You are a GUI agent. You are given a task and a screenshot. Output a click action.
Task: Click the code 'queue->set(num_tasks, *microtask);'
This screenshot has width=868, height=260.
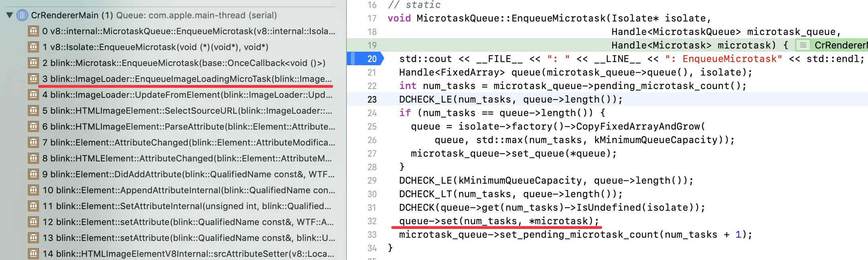tap(499, 221)
